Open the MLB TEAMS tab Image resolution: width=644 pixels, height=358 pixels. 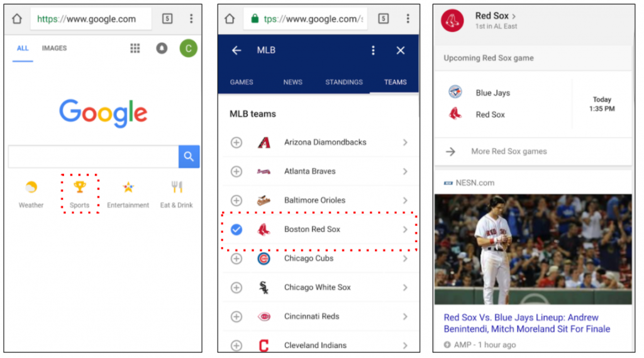click(395, 82)
